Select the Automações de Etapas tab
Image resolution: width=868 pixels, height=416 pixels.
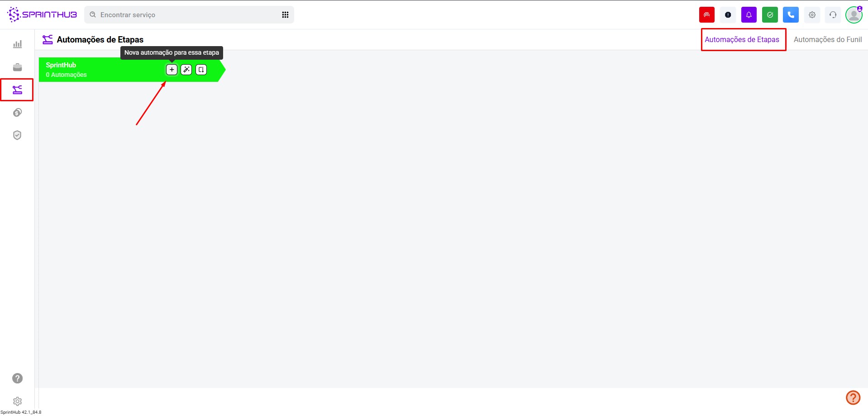tap(742, 40)
